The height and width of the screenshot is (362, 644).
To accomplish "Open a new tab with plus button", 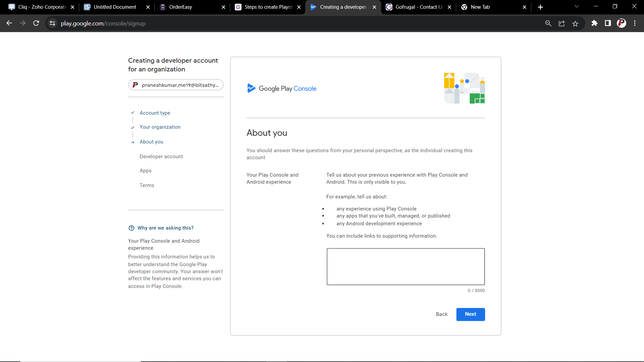I will coord(540,7).
